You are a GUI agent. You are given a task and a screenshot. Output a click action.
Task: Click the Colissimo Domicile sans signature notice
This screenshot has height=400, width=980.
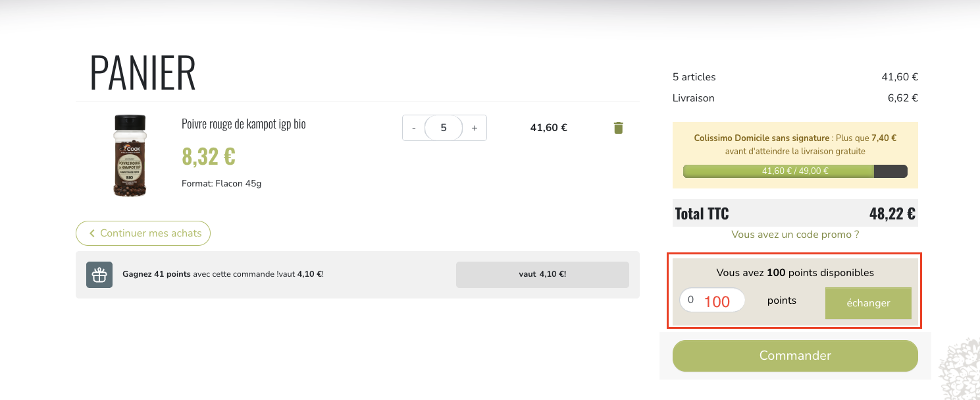click(x=795, y=144)
